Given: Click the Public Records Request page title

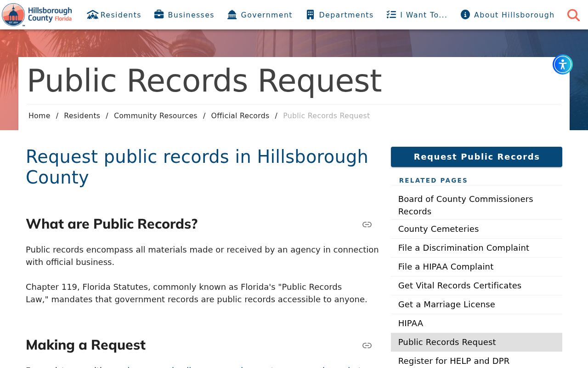Looking at the screenshot, I should 204,81.
